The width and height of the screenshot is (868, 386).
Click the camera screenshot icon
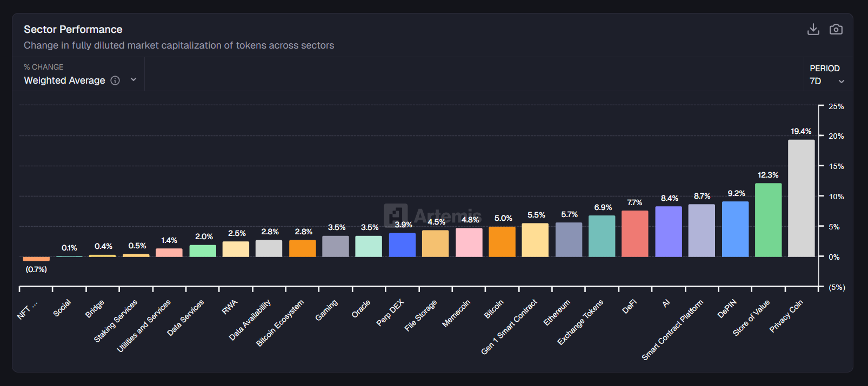coord(836,29)
